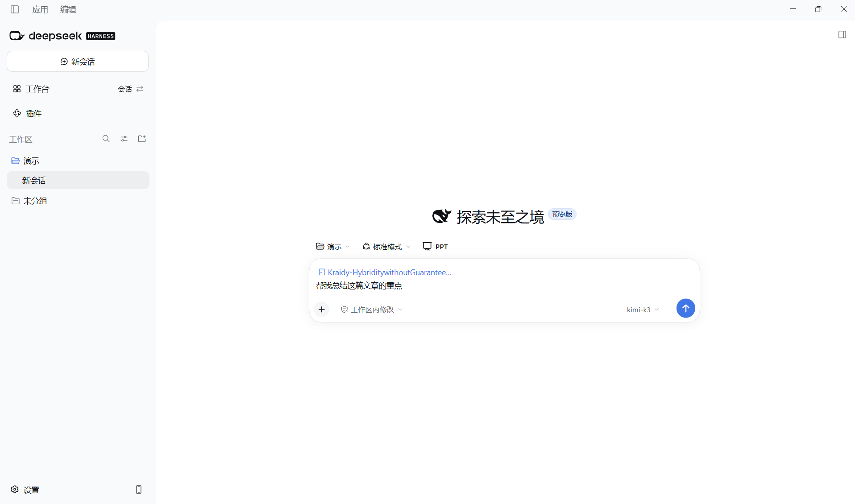Open the 编辑 menu
The height and width of the screenshot is (504, 855).
coord(68,9)
